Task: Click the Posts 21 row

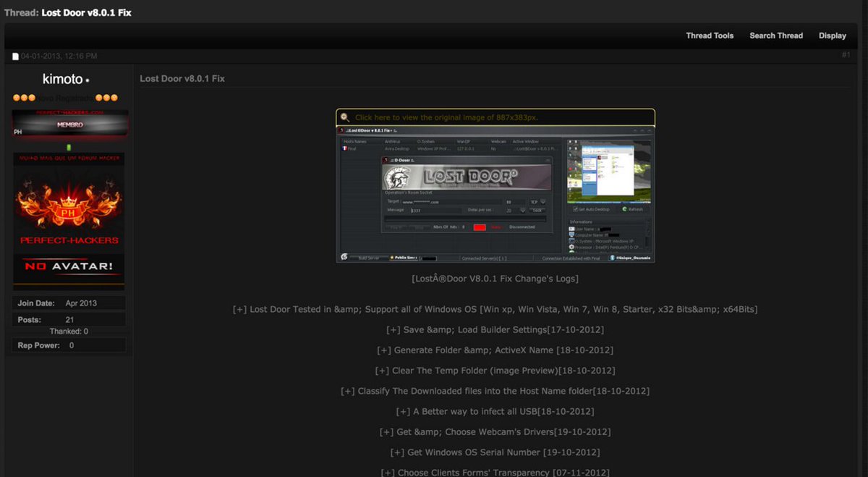Action: click(x=69, y=319)
